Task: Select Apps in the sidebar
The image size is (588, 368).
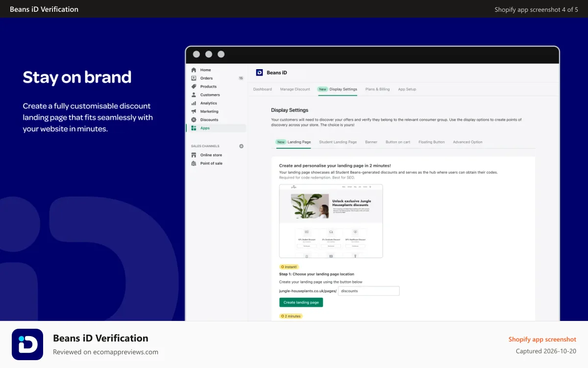Action: [216, 128]
